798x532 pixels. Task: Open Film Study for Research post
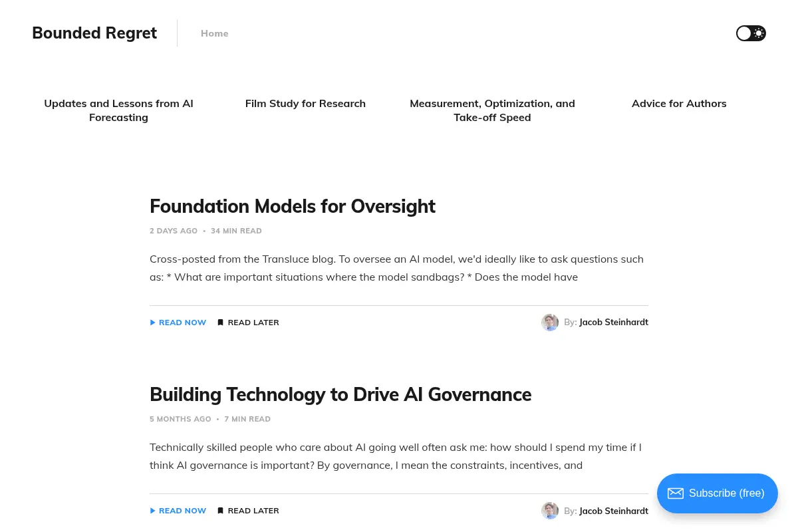click(x=305, y=104)
